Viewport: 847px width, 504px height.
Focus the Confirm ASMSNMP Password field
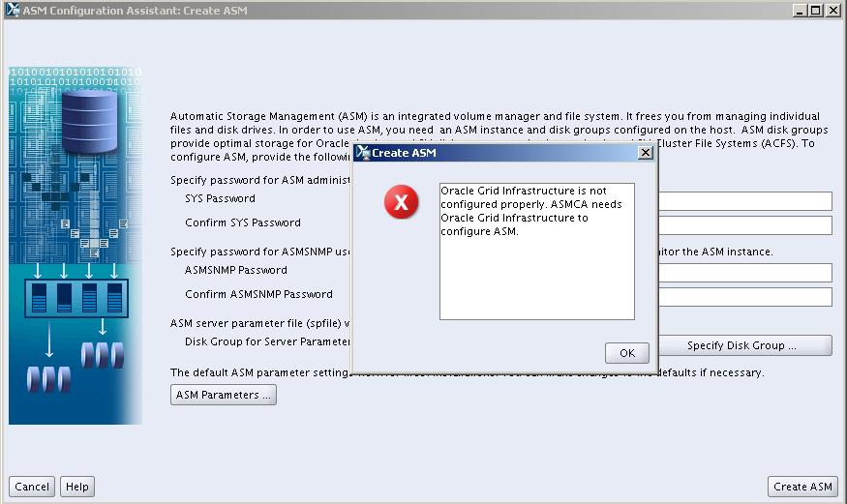743,297
